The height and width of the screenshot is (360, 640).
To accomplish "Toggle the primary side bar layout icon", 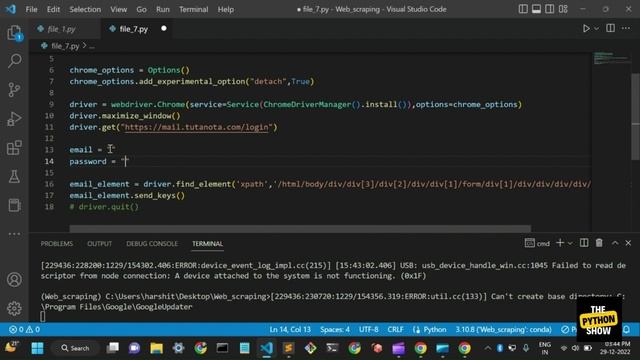I will click(523, 9).
